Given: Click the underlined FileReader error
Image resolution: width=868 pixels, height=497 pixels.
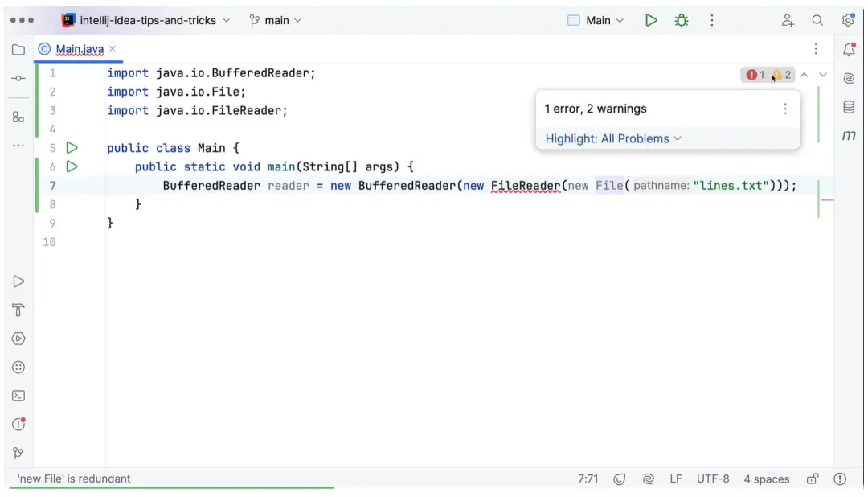Looking at the screenshot, I should [526, 186].
